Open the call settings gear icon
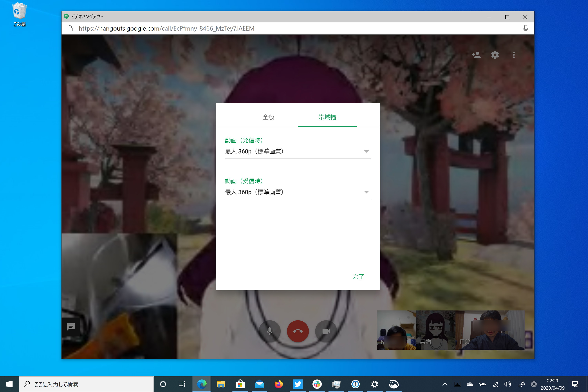The width and height of the screenshot is (588, 392). (x=495, y=55)
